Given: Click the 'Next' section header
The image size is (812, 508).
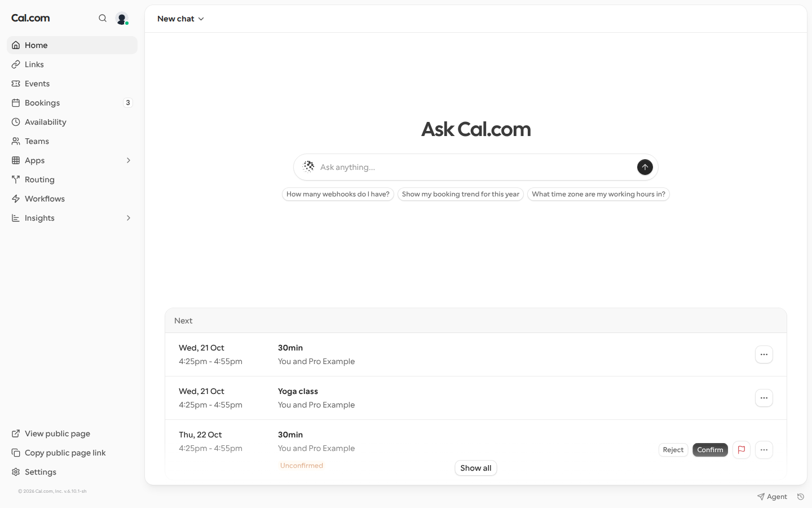Looking at the screenshot, I should [x=476, y=321].
